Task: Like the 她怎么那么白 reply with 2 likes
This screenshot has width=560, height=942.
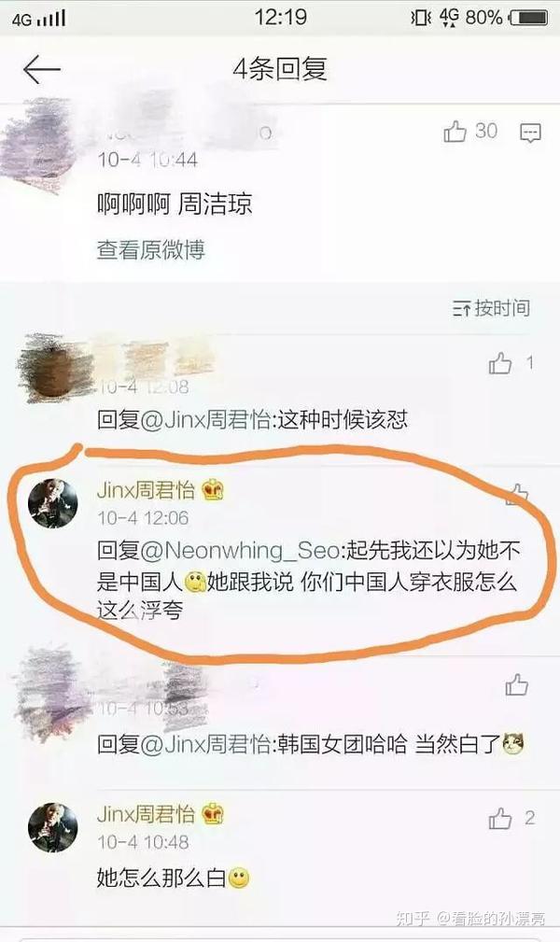Action: click(500, 818)
